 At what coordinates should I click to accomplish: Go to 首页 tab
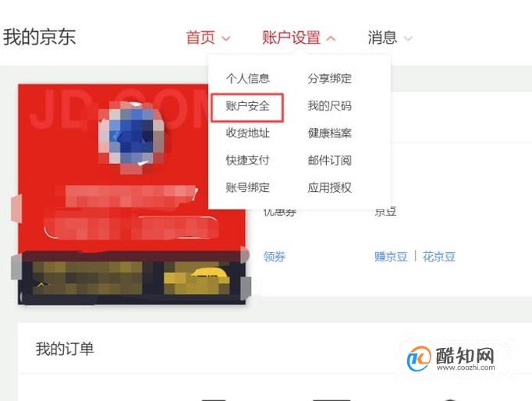[x=200, y=37]
